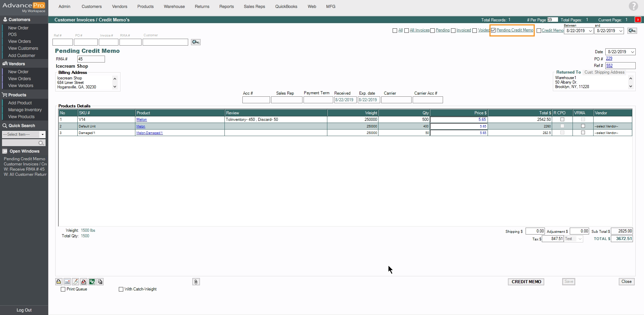Open the memo Date picker dropdown

(x=632, y=52)
